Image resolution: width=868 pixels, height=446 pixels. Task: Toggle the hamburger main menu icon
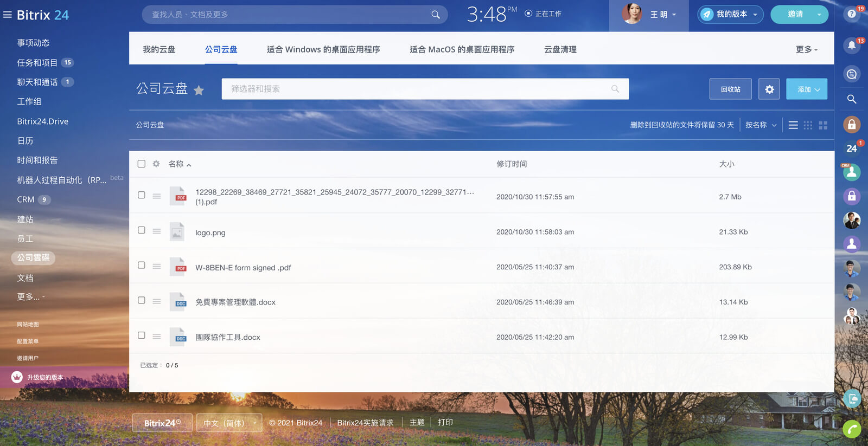coord(8,15)
